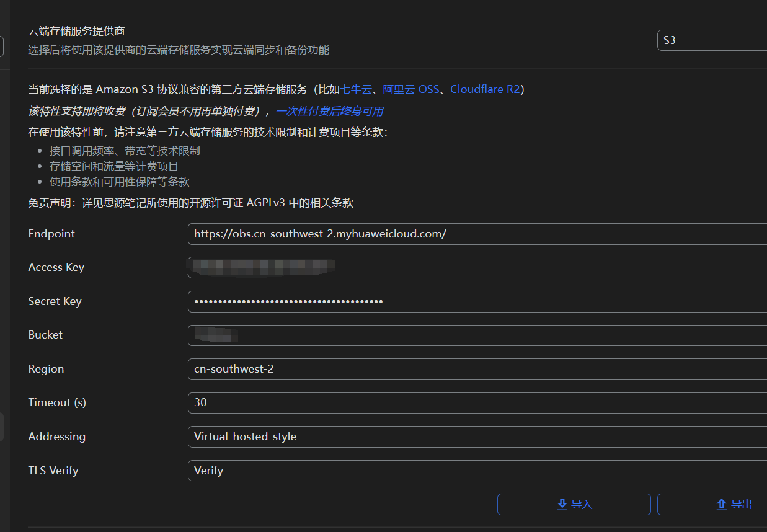
Task: Open the 七牛云 link
Action: tap(356, 89)
